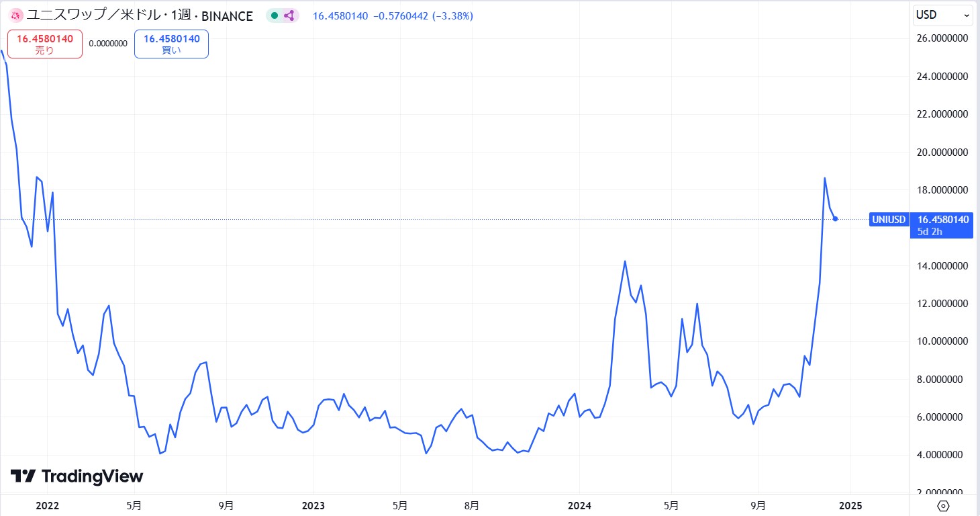Image resolution: width=980 pixels, height=516 pixels.
Task: Click the Uniswap symbol logo icon
Action: (x=15, y=15)
